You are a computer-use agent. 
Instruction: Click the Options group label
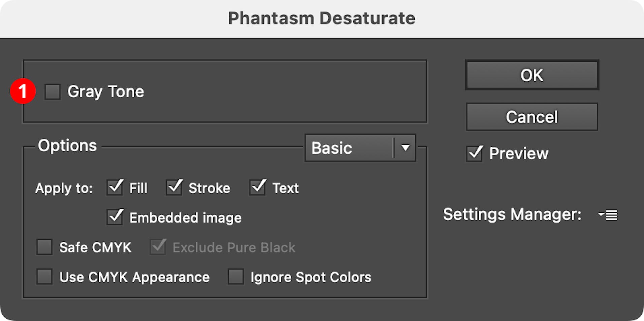[67, 145]
